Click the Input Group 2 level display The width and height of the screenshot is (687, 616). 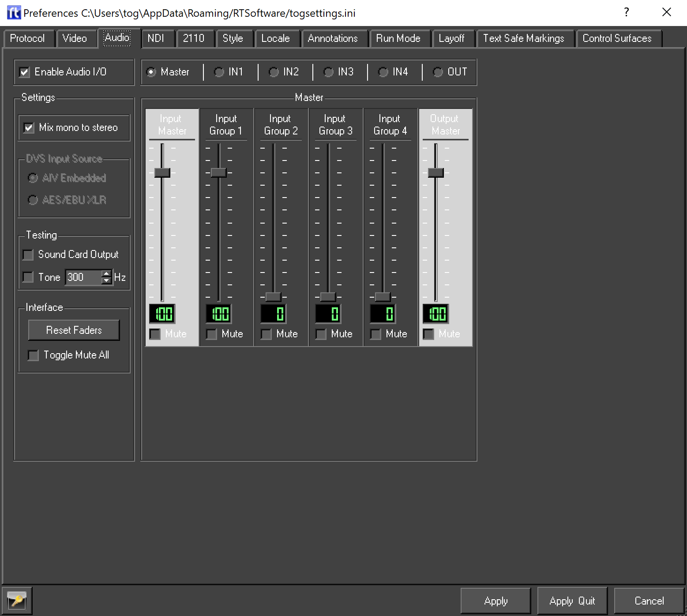coord(273,314)
